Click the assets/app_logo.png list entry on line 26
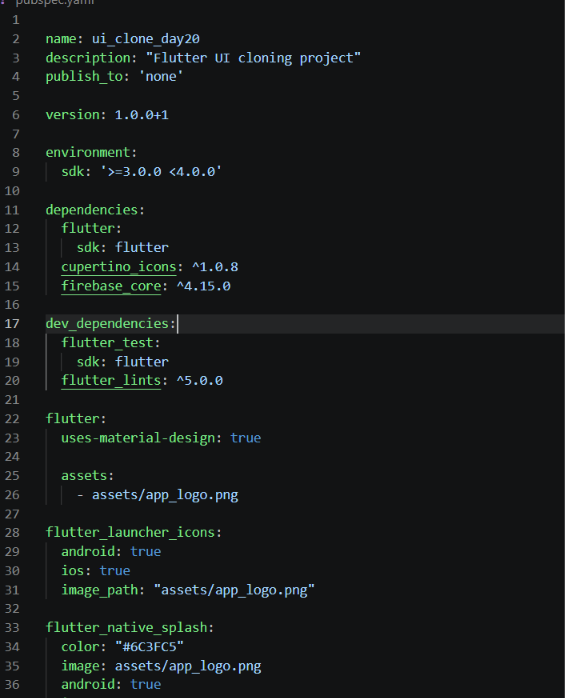The width and height of the screenshot is (565, 698). (x=165, y=495)
